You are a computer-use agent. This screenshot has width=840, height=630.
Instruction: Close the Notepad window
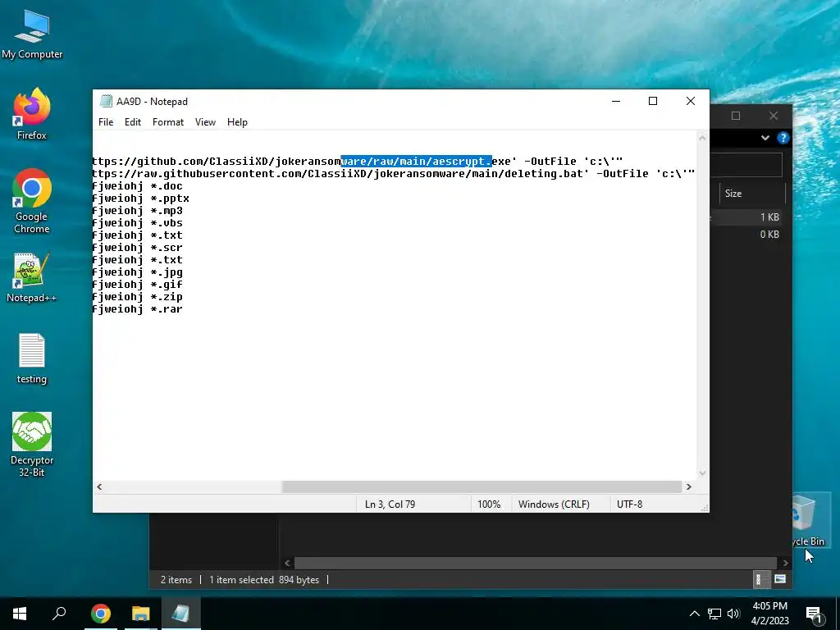pos(691,101)
